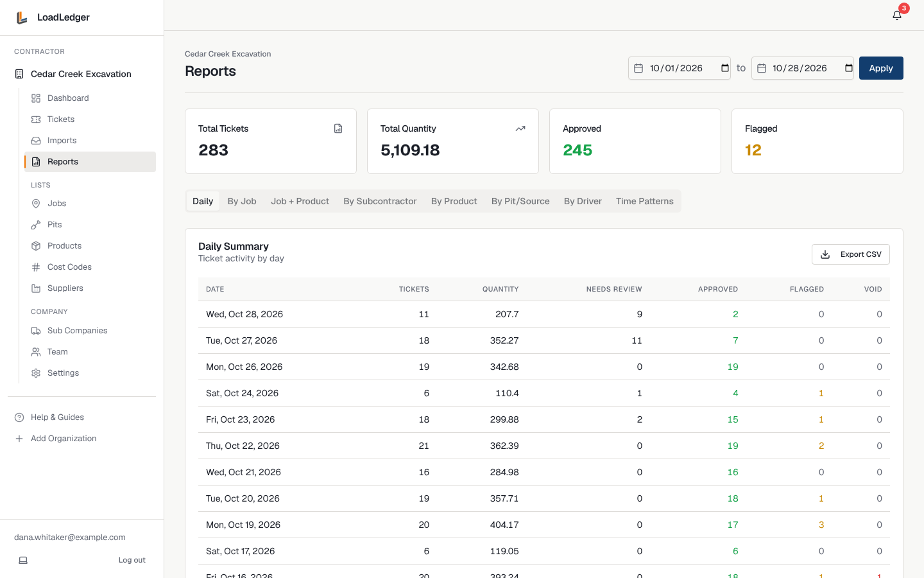Image resolution: width=924 pixels, height=578 pixels.
Task: Open notifications bell with 3 alerts
Action: 897,15
